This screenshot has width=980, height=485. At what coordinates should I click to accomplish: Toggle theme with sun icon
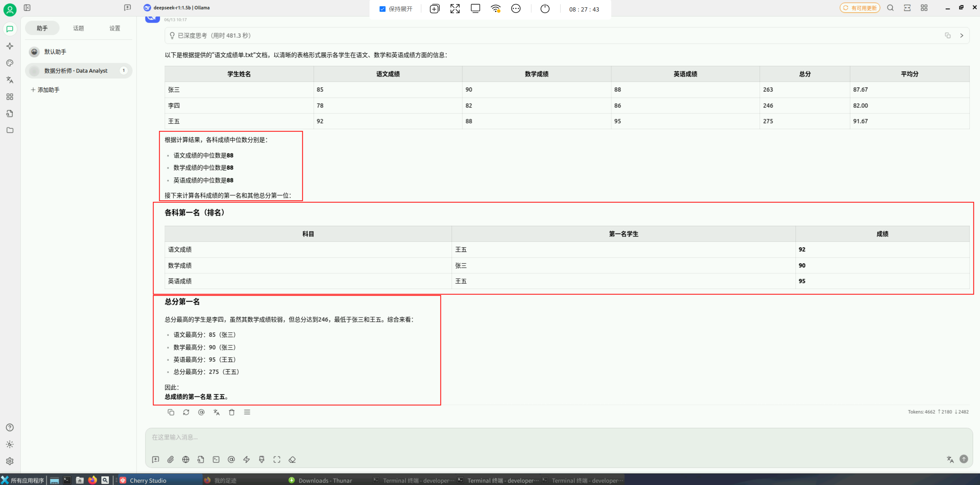pos(10,444)
